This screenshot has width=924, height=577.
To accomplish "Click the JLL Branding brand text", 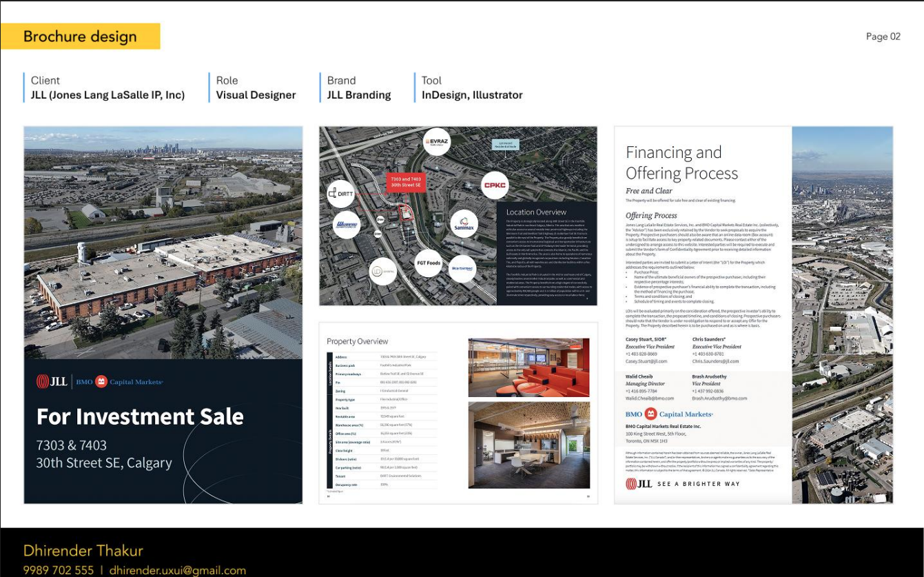I will click(x=359, y=95).
